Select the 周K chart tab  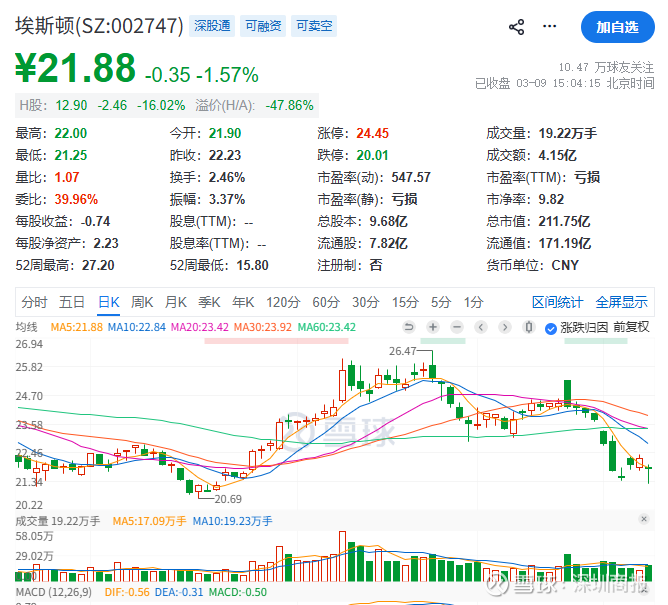[x=142, y=302]
